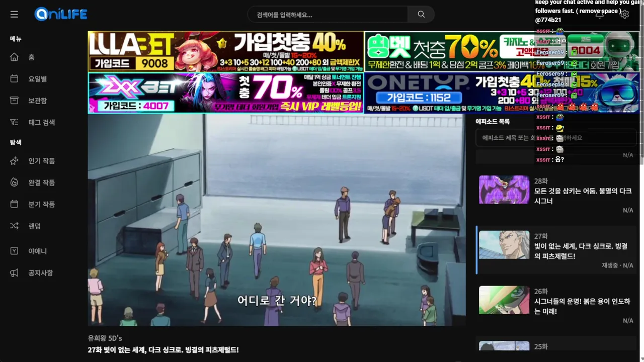Open 태그 검색 menu item
Viewport: 644px width, 362px height.
pyautogui.click(x=41, y=122)
